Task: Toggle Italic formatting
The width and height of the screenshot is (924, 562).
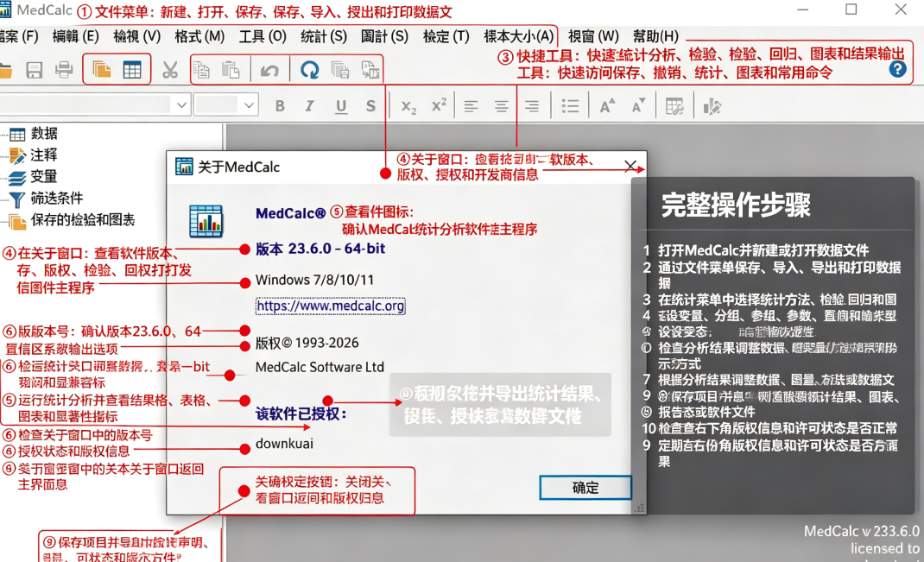Action: (309, 106)
